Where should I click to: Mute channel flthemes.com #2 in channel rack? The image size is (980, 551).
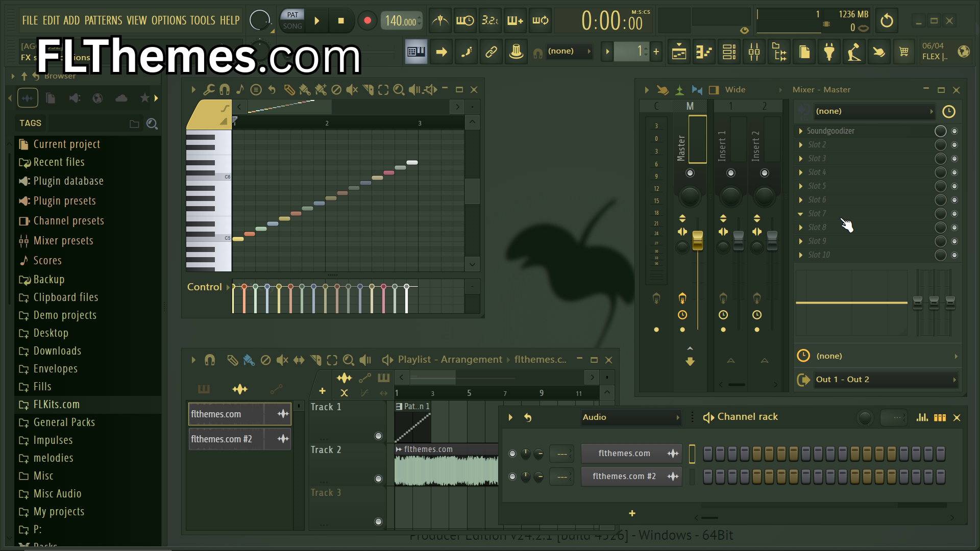pos(512,477)
